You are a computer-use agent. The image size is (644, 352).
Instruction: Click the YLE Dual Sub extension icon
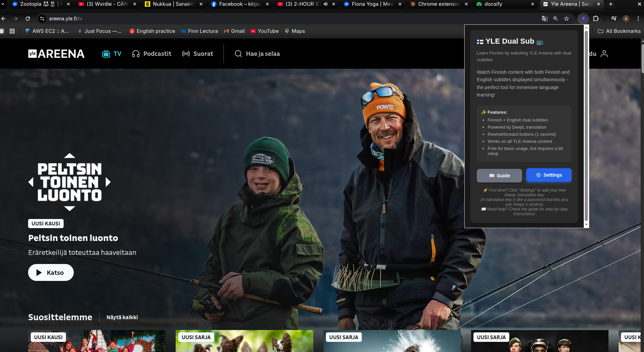[583, 19]
